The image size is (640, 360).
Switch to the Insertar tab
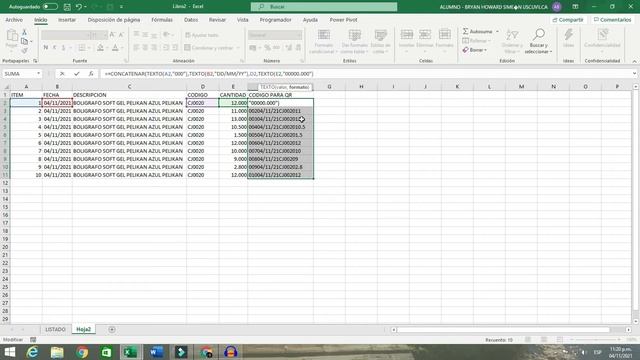click(x=67, y=20)
